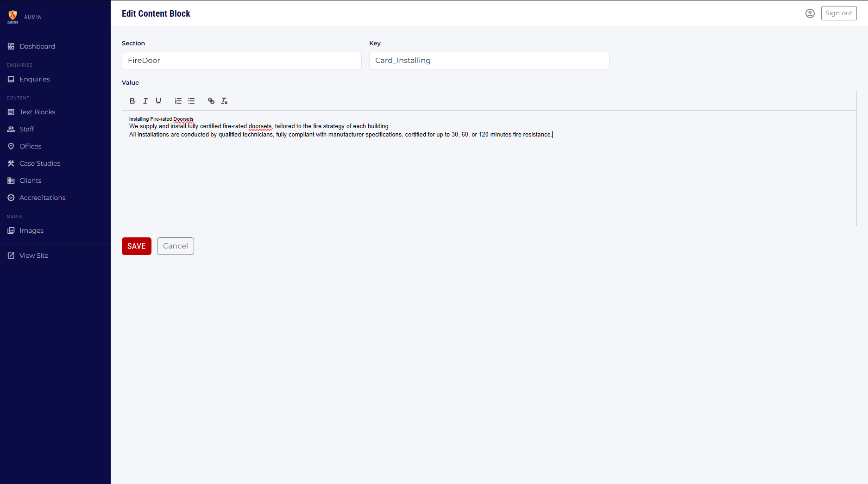
Task: Click the Murthes shield logo
Action: click(13, 15)
